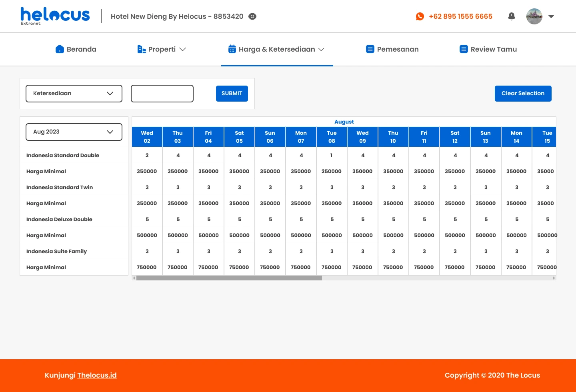The image size is (576, 392).
Task: Toggle the eye icon beside hotel name
Action: pos(252,16)
